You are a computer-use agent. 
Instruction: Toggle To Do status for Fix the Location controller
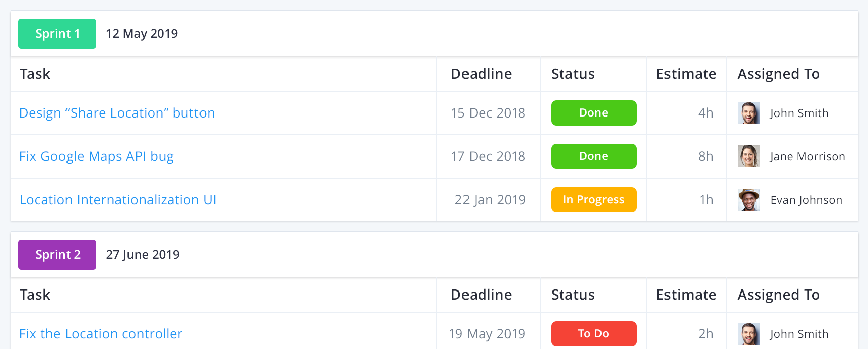pos(593,333)
